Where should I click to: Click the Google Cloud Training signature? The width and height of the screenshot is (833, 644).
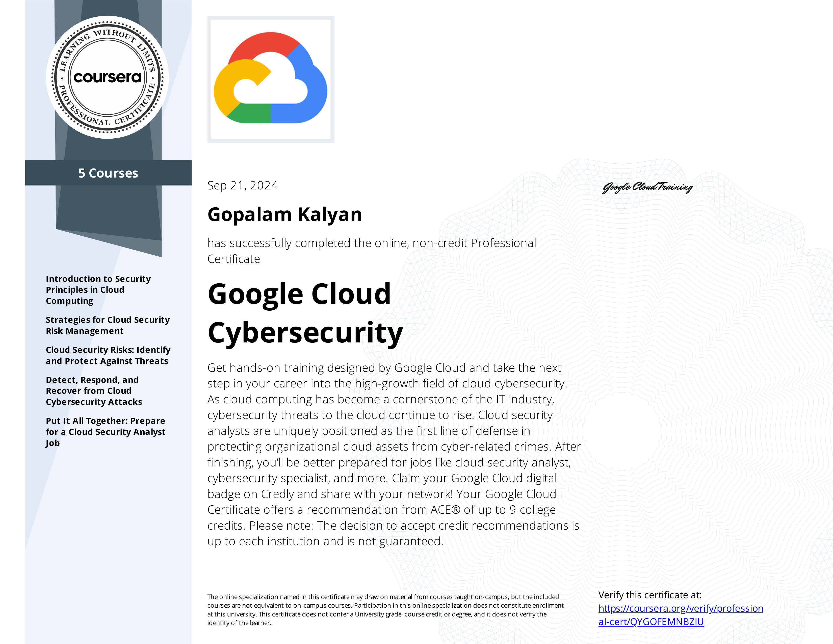pos(648,187)
